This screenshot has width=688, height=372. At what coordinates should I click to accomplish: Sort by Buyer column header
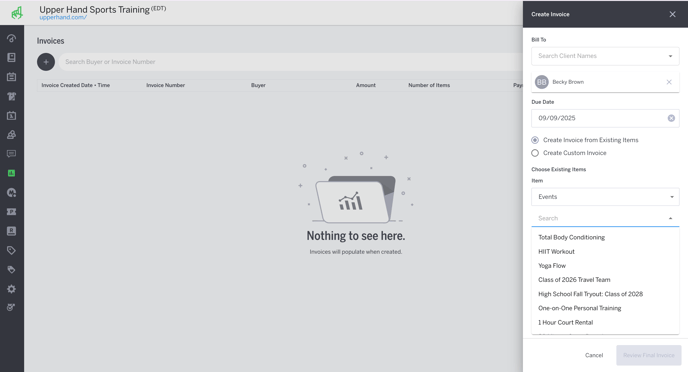258,86
